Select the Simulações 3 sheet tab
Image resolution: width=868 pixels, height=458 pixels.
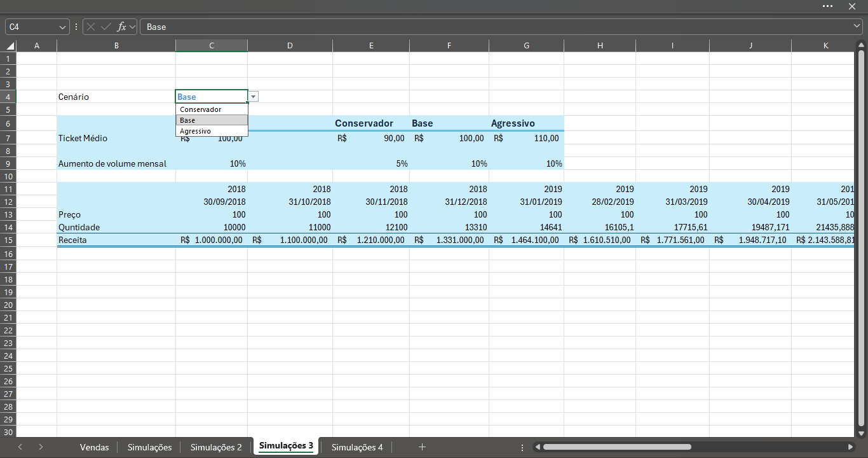(x=286, y=447)
